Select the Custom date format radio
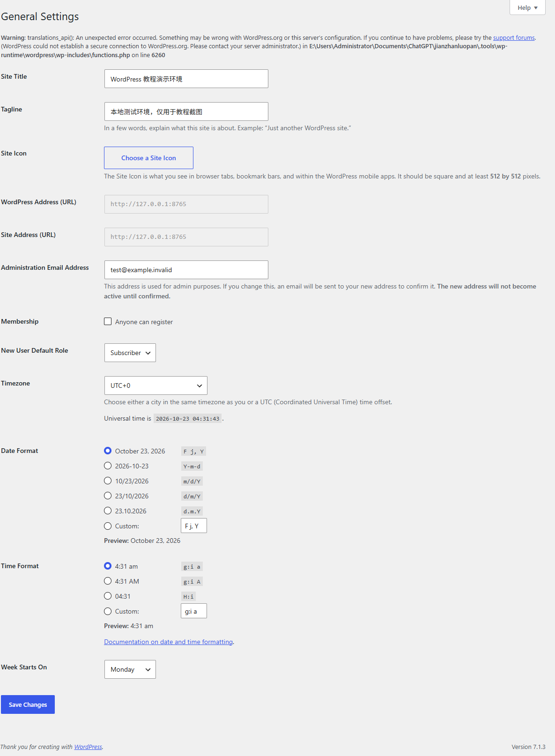 click(108, 526)
